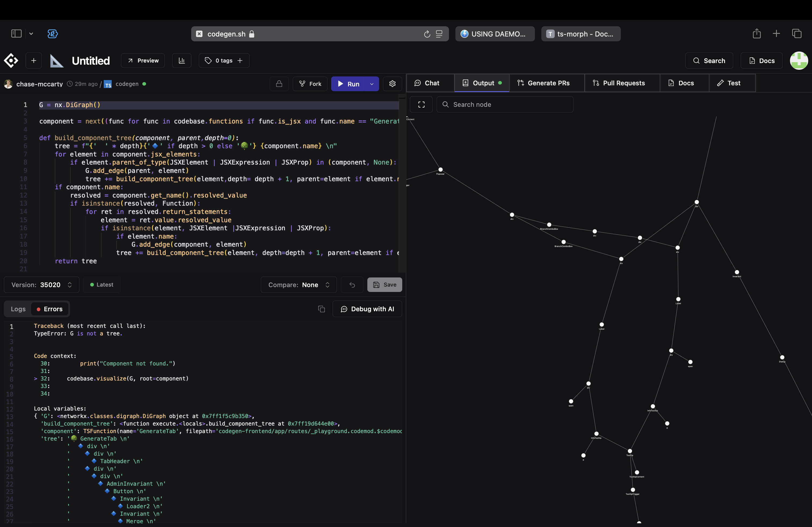
Task: Toggle the browser sidebar panel
Action: (16, 34)
